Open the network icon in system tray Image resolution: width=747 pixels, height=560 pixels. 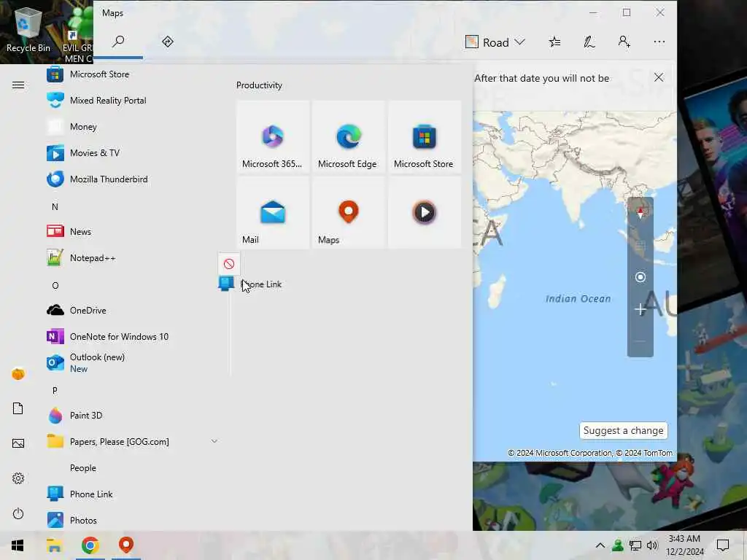click(635, 545)
